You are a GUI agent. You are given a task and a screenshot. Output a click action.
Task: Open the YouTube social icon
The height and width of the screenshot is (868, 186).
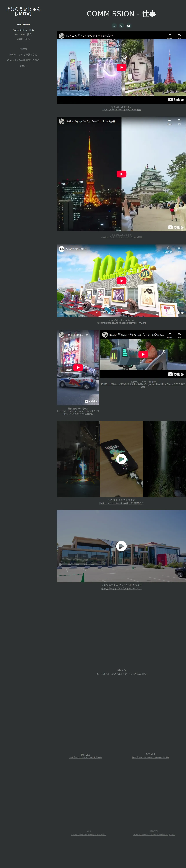(129, 26)
